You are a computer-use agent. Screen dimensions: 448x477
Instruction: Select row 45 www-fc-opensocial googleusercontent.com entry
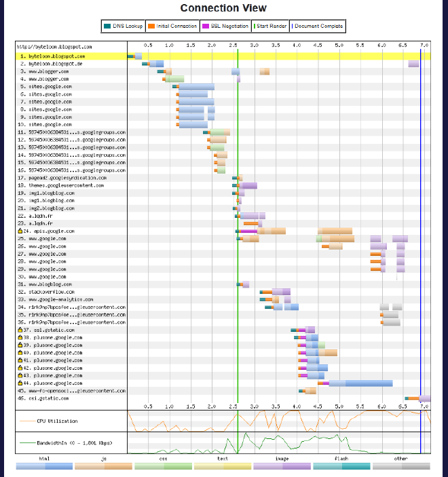[223, 391]
